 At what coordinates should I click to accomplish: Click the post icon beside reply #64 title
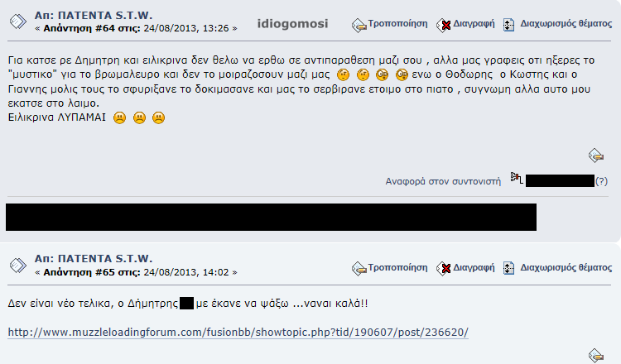click(x=18, y=22)
